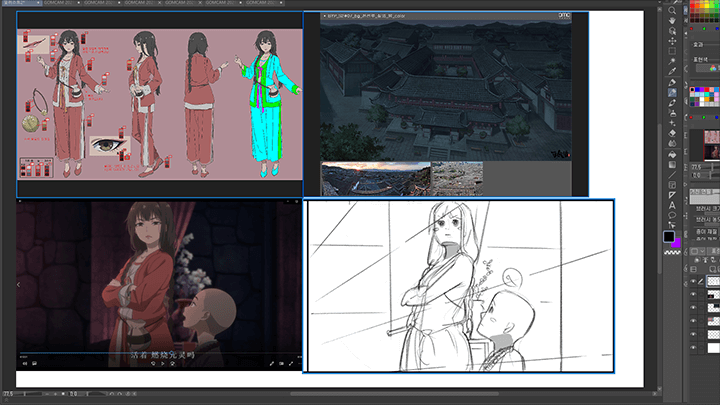Toggle visibility of the second layer from top
720x405 pixels.
point(693,294)
